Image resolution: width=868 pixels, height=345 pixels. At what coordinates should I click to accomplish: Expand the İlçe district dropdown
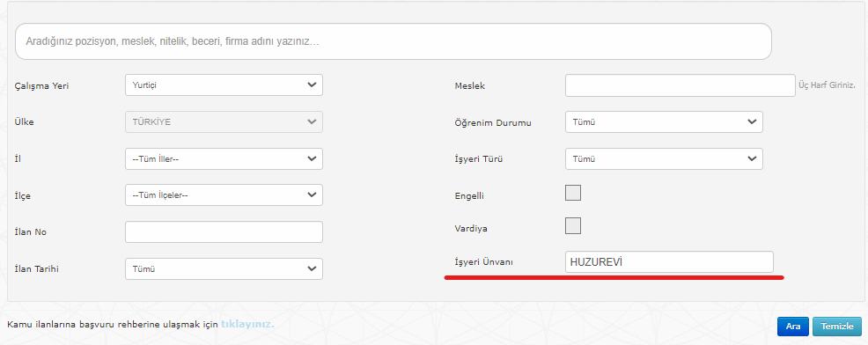coord(224,195)
